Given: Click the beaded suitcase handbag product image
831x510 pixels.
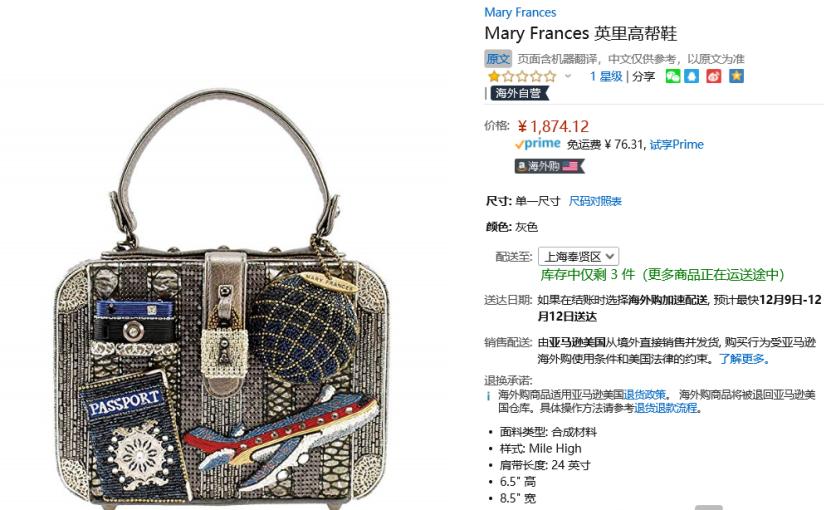Looking at the screenshot, I should point(222,297).
